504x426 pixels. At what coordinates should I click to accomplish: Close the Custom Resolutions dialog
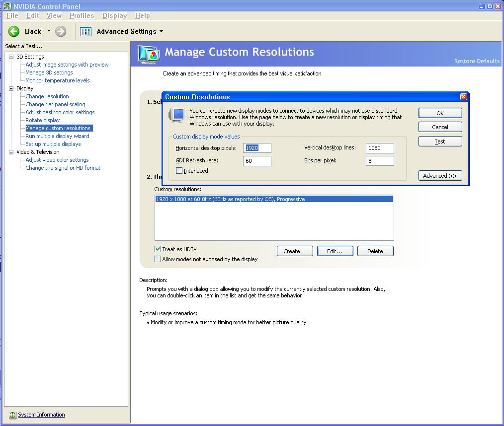pyautogui.click(x=463, y=97)
